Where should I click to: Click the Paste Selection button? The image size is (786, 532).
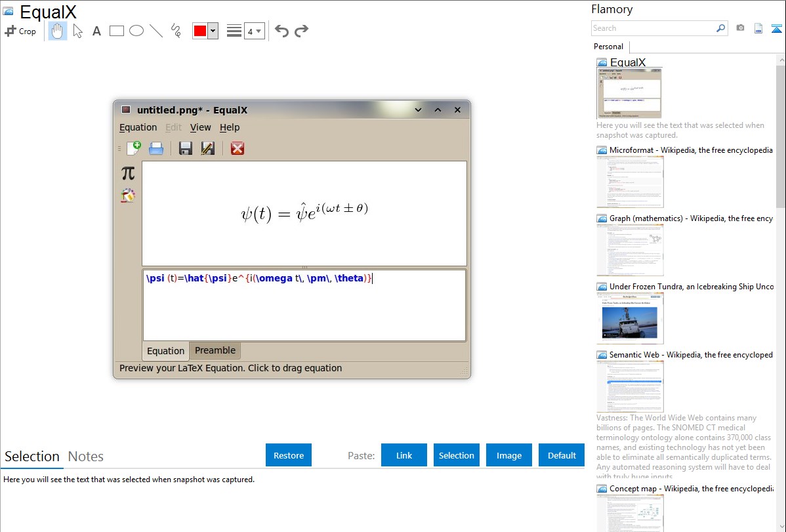click(457, 455)
